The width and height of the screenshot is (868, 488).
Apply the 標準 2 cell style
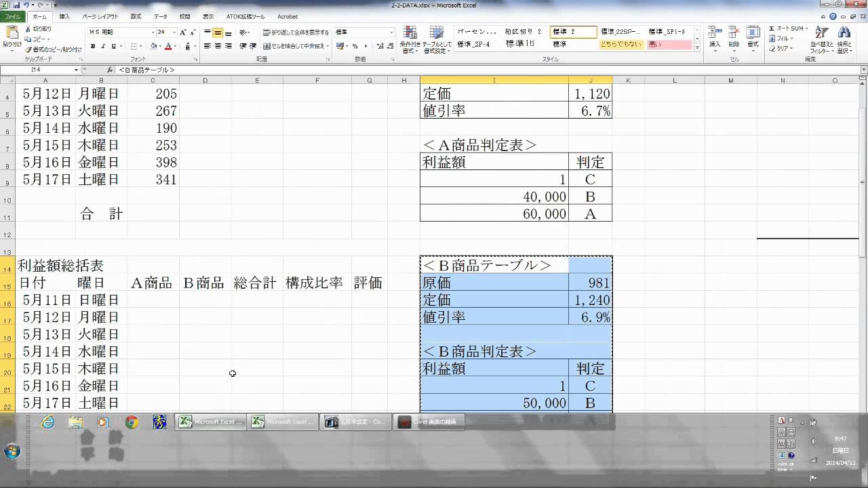[x=574, y=32]
